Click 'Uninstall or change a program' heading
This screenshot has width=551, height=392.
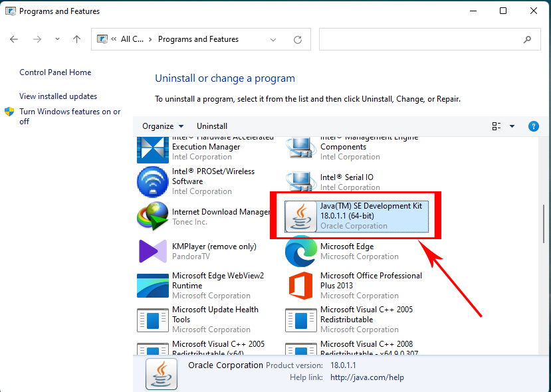pos(225,78)
